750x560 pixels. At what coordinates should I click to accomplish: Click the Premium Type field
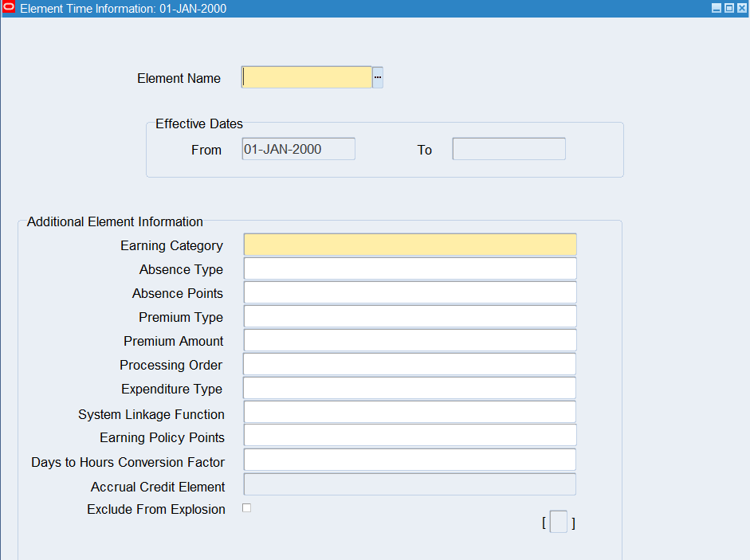(x=410, y=316)
